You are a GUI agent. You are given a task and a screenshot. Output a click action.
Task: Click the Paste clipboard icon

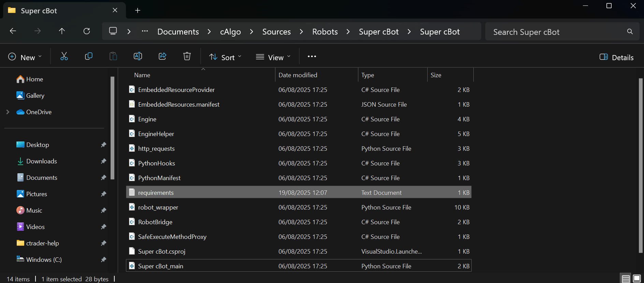click(x=113, y=56)
